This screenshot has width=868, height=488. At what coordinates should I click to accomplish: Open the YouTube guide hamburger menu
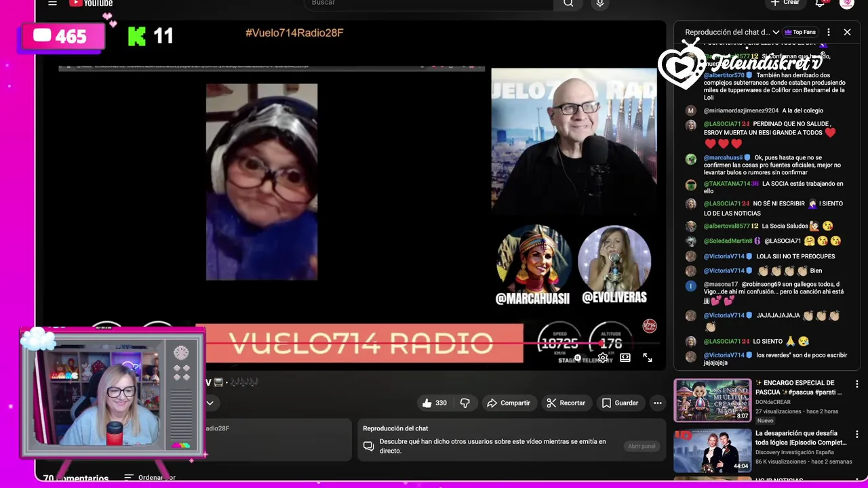coord(52,3)
